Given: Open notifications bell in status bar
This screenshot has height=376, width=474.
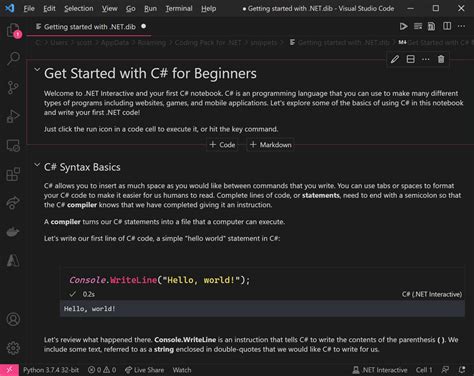Looking at the screenshot, I should coord(462,370).
